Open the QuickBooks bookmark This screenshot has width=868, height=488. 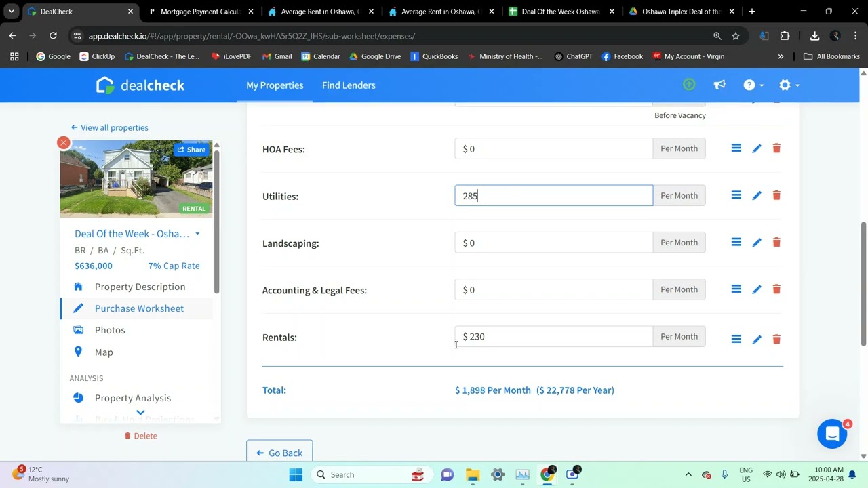434,56
